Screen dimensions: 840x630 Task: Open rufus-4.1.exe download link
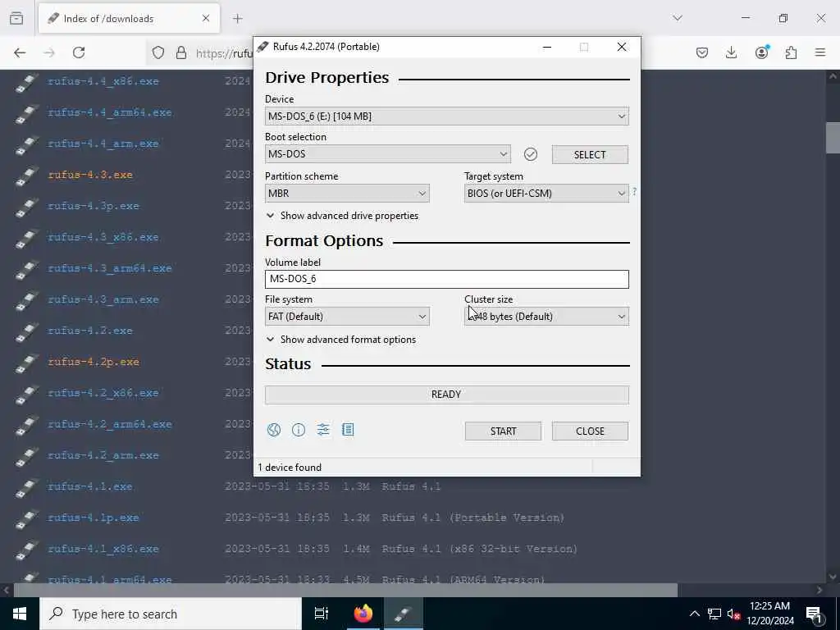90,486
